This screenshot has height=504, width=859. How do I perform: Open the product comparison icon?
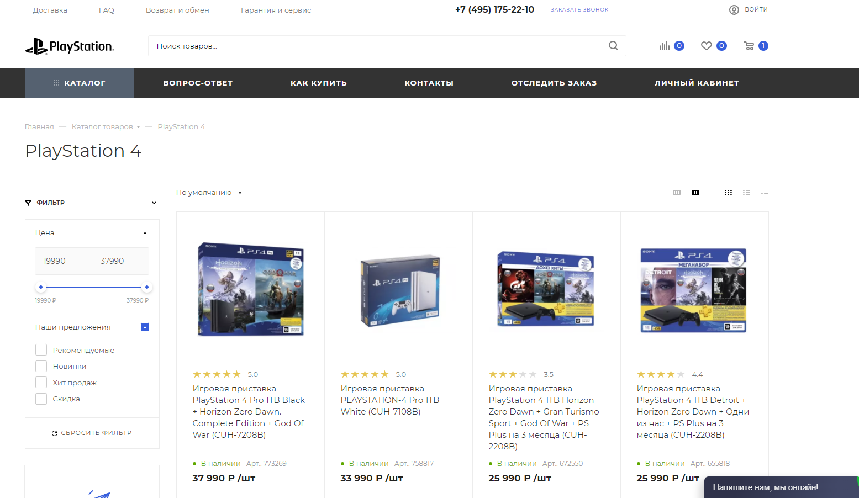(x=664, y=46)
